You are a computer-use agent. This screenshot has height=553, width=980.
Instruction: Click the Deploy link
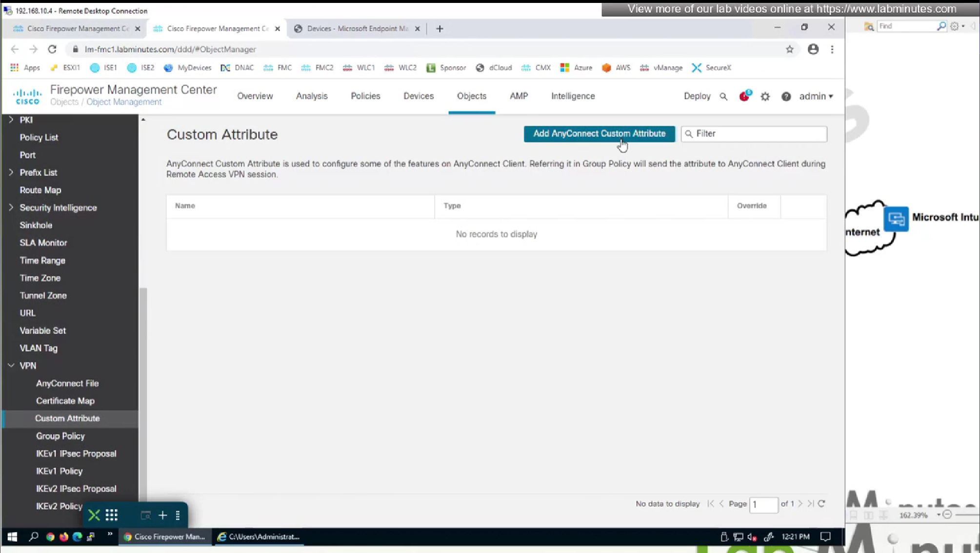coord(697,96)
